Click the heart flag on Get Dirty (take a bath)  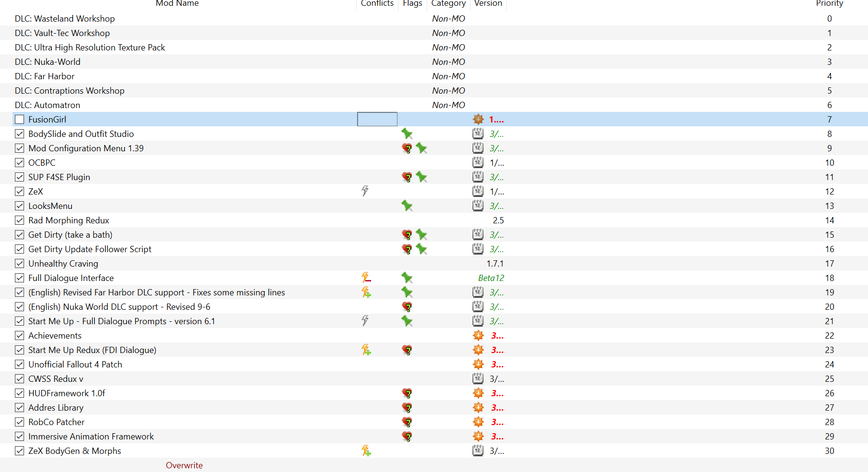[x=407, y=234]
